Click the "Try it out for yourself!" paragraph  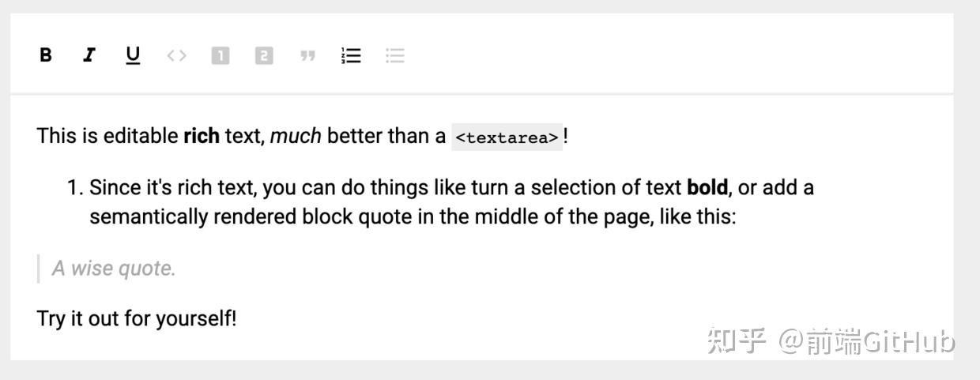[137, 319]
